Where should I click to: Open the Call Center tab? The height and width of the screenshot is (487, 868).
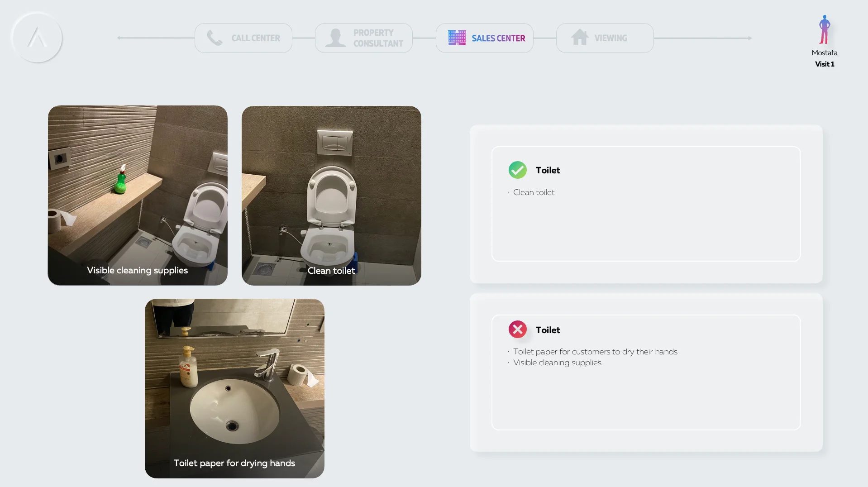tap(243, 38)
